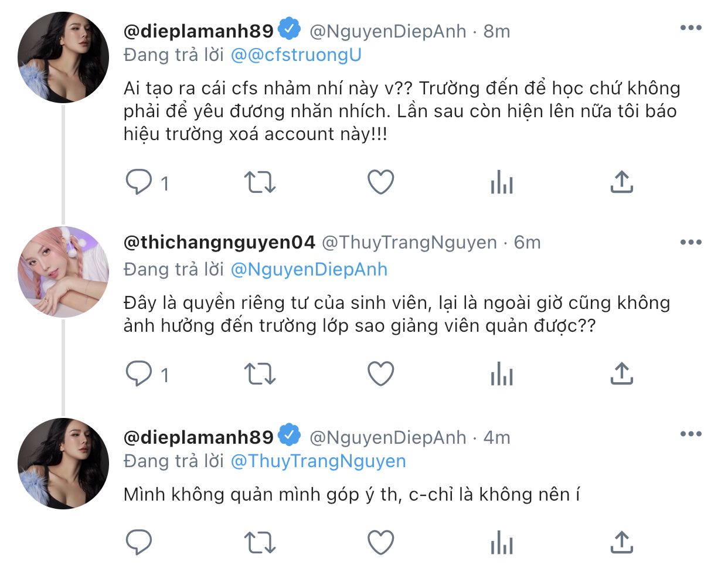Open more options menu for second tweet

[x=690, y=242]
